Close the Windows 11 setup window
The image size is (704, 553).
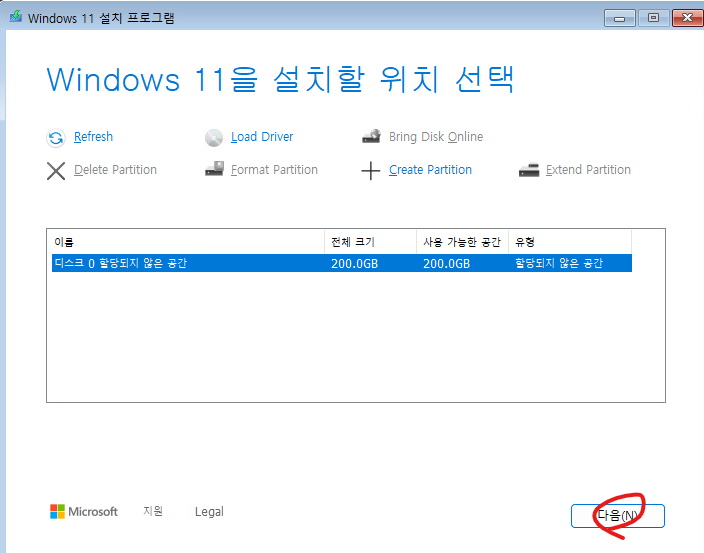coord(687,18)
